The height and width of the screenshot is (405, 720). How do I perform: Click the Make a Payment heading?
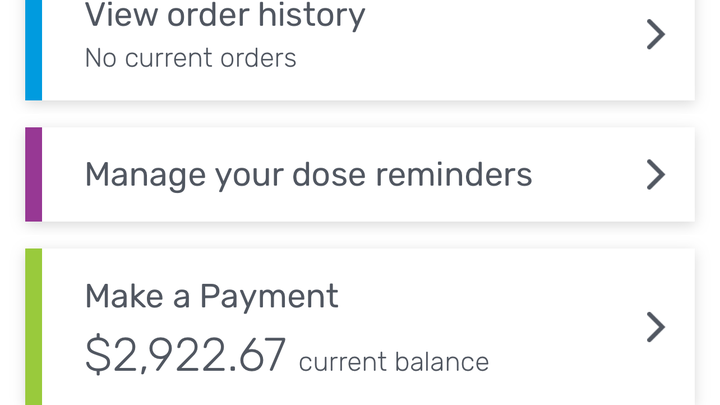(x=211, y=296)
